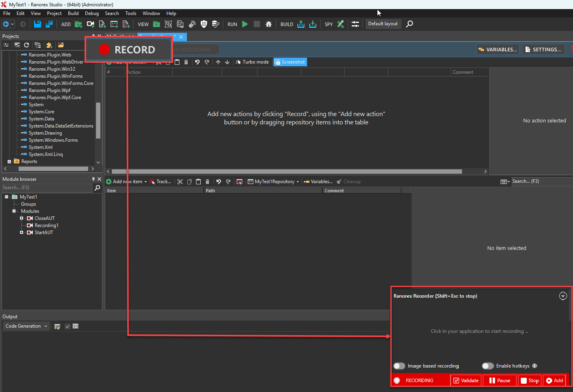Click the Module browser search magnifier
This screenshot has height=392, width=573.
click(x=97, y=188)
